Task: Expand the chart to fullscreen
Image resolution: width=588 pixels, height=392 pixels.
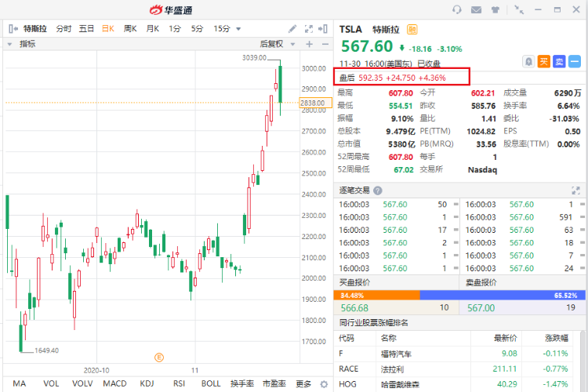Action: point(309,28)
